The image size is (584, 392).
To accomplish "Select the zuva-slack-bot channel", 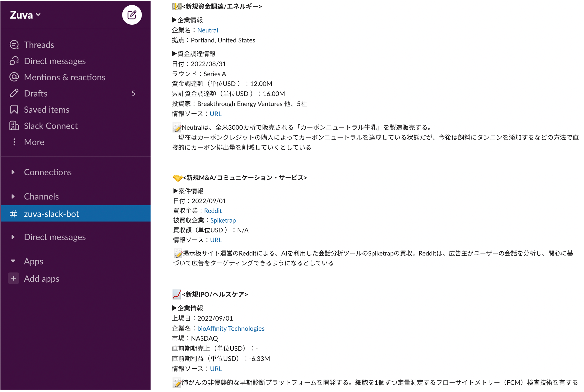I will [x=51, y=214].
